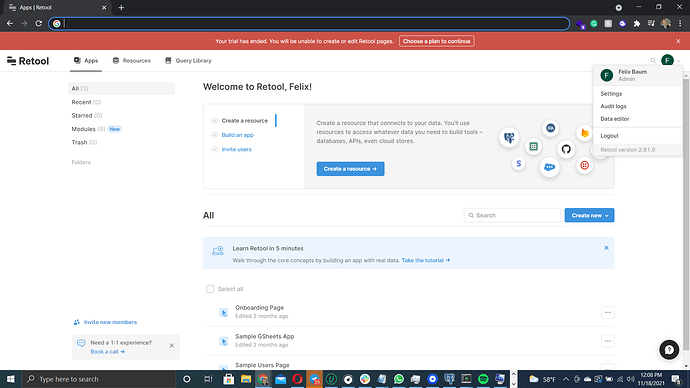
Task: Toggle the Build an app checkmark
Action: tap(214, 135)
